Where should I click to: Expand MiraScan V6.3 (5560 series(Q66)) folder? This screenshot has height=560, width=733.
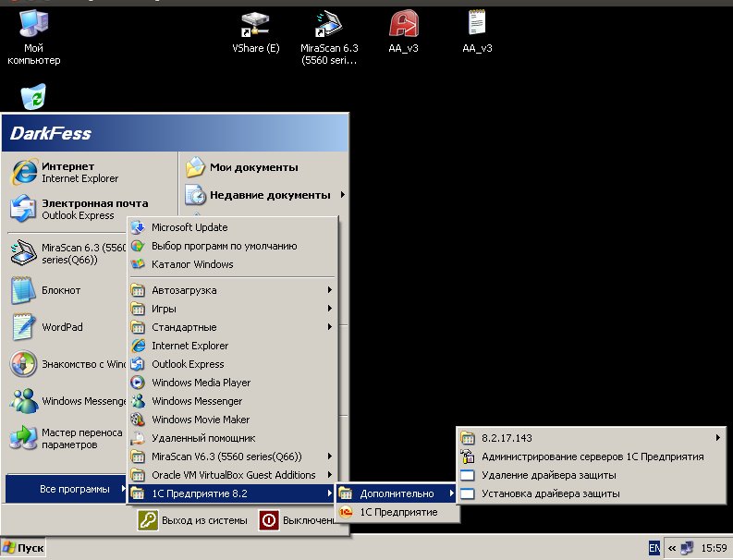[x=232, y=457]
